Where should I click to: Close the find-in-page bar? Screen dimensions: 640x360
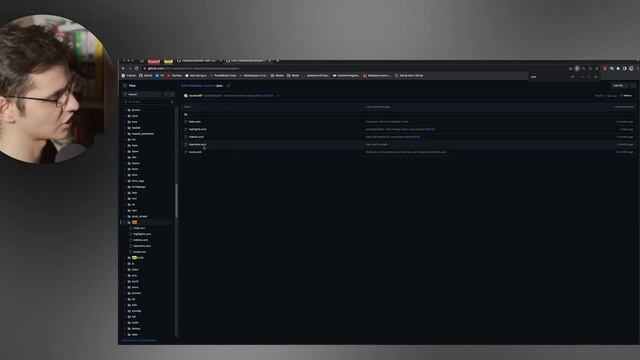[596, 76]
